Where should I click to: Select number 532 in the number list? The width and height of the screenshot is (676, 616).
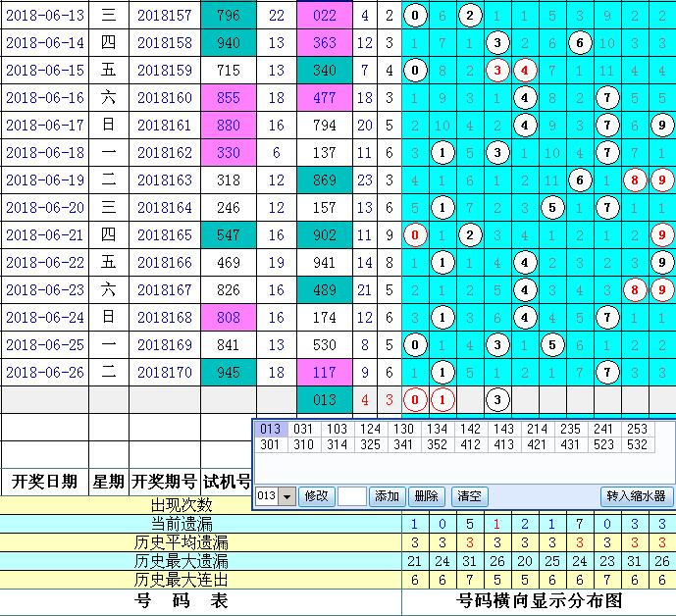[637, 444]
